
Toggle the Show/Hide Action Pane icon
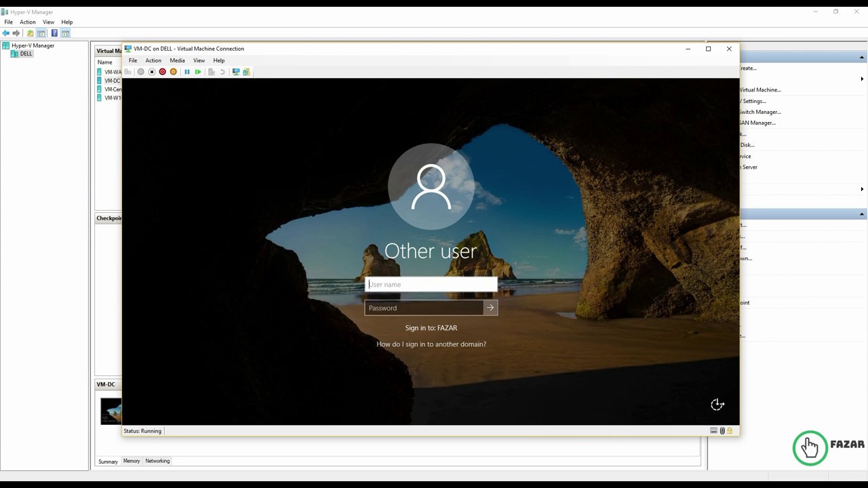point(65,33)
